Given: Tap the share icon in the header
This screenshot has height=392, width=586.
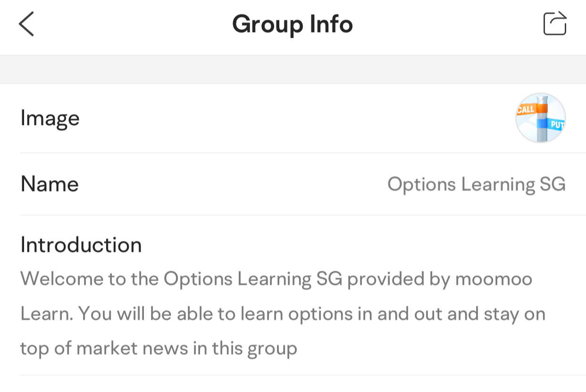Looking at the screenshot, I should [555, 23].
